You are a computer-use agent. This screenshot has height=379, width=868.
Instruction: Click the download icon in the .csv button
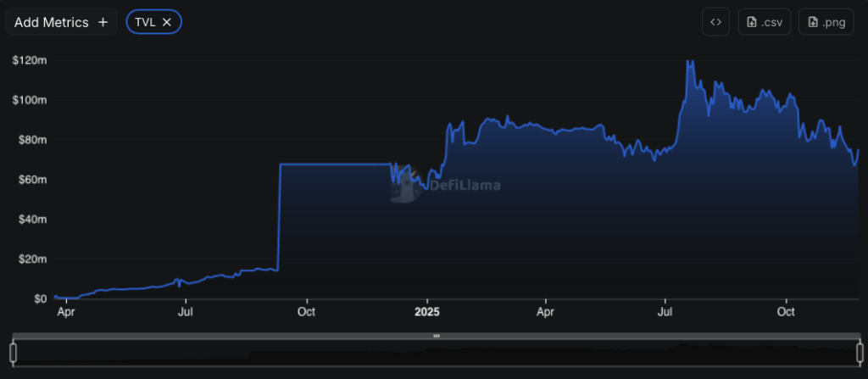752,22
